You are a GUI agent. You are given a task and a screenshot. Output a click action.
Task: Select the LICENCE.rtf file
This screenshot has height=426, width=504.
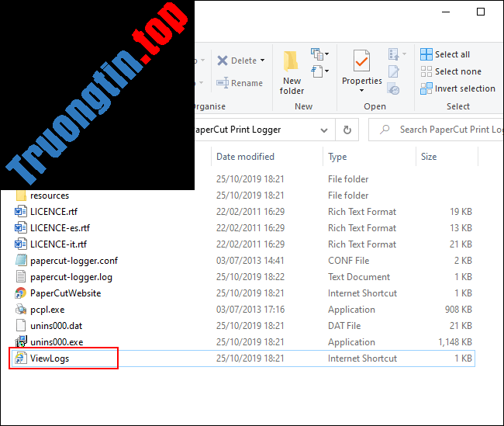coord(54,212)
